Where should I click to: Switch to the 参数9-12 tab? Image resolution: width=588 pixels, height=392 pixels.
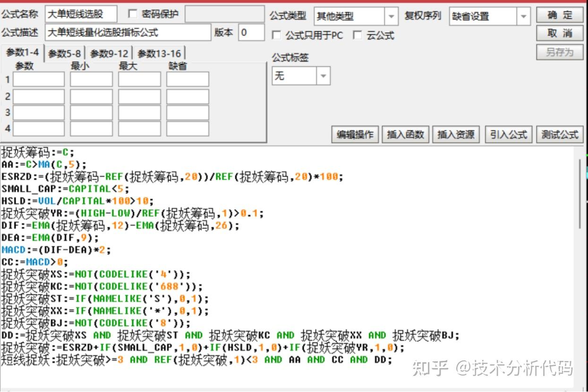109,54
